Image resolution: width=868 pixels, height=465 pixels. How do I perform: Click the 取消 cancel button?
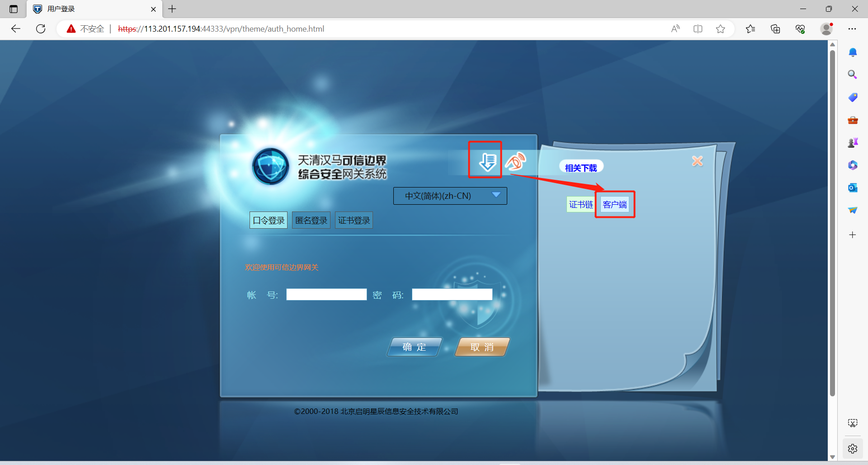482,347
